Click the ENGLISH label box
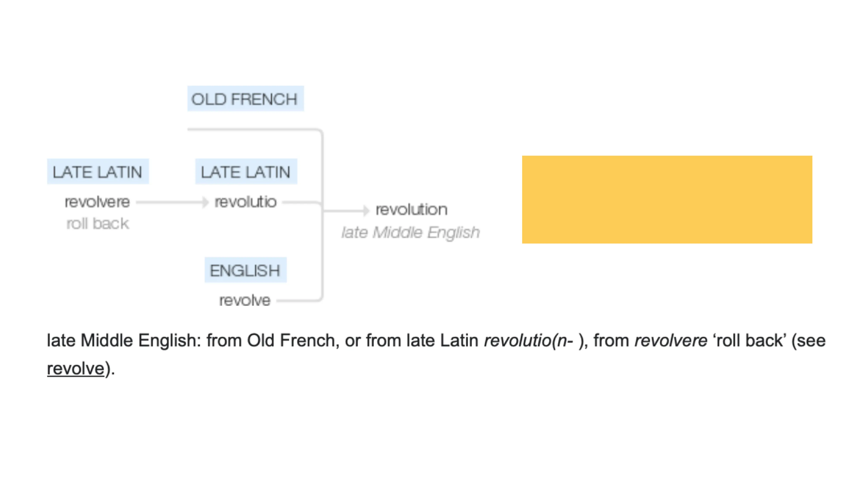 click(x=245, y=270)
